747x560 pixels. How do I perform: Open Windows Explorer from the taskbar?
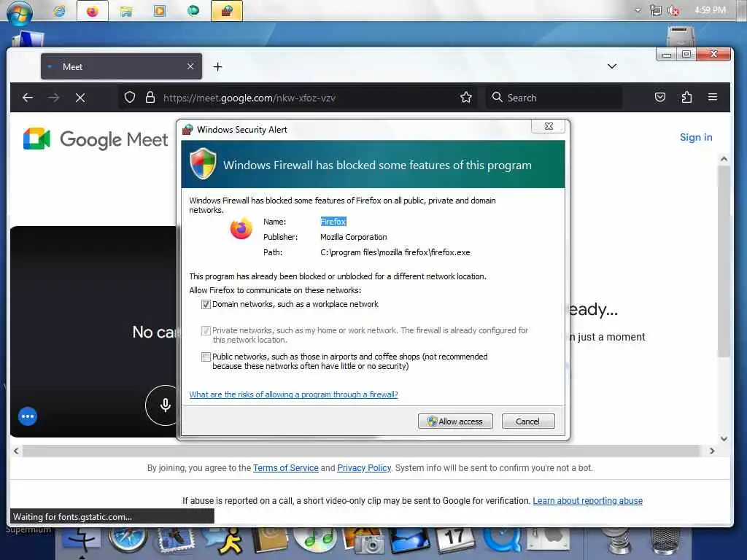126,11
